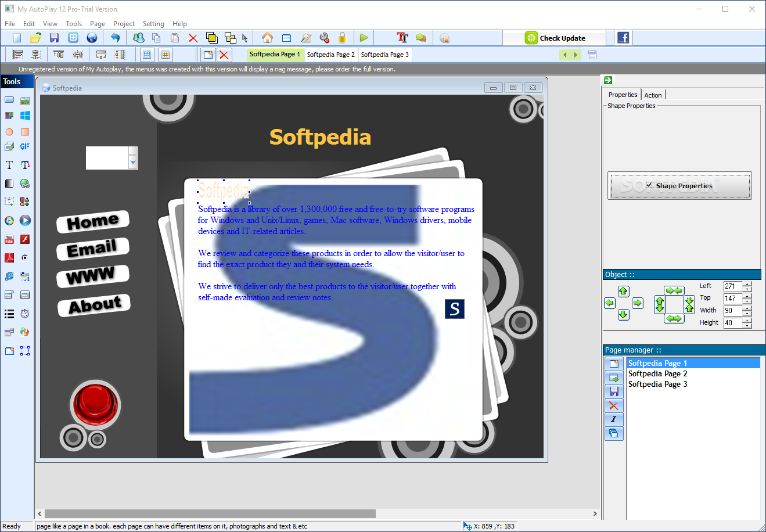Click the home house icon in toolbar

pos(267,38)
